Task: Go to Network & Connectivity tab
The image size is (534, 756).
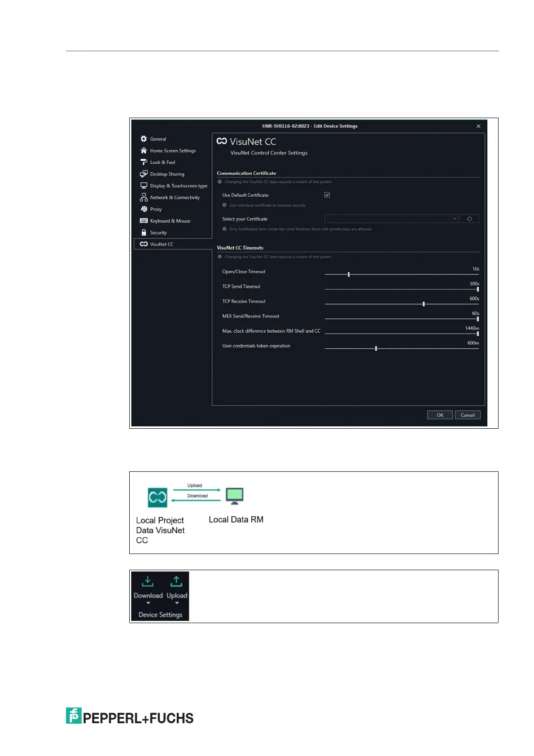Action: 173,197
